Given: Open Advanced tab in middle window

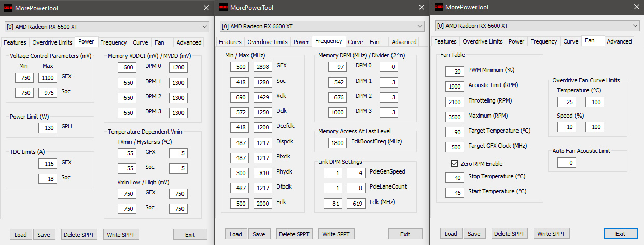Looking at the screenshot, I should pyautogui.click(x=404, y=42).
